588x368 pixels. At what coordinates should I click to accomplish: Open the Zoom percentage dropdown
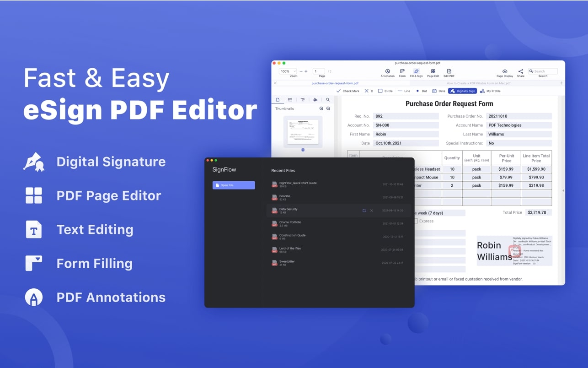coord(288,71)
